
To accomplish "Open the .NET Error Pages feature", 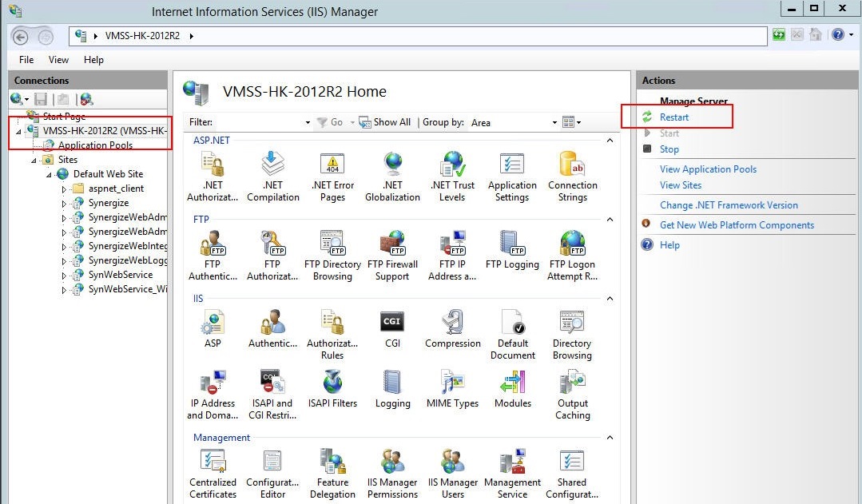I will pyautogui.click(x=332, y=176).
